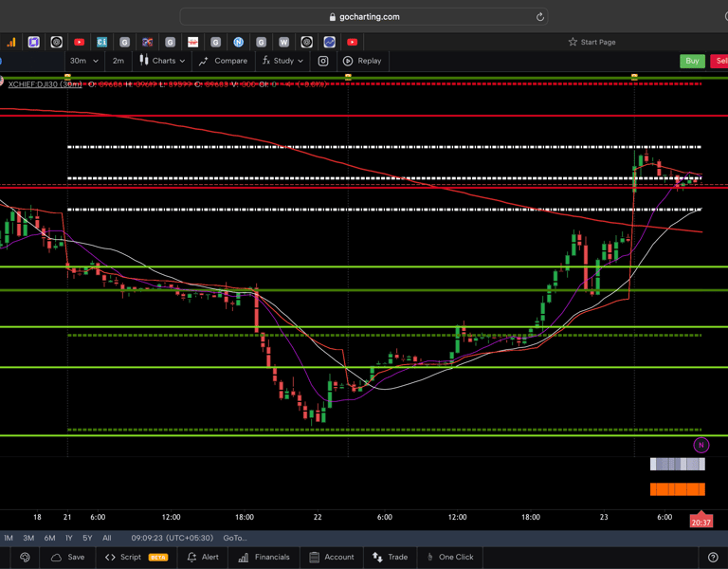This screenshot has width=728, height=569.
Task: Click the 22 date label on time axis
Action: [x=318, y=517]
